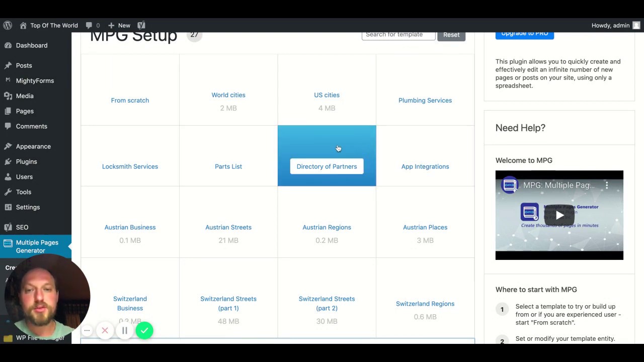The height and width of the screenshot is (362, 644).
Task: Select the US cities template
Action: [327, 95]
